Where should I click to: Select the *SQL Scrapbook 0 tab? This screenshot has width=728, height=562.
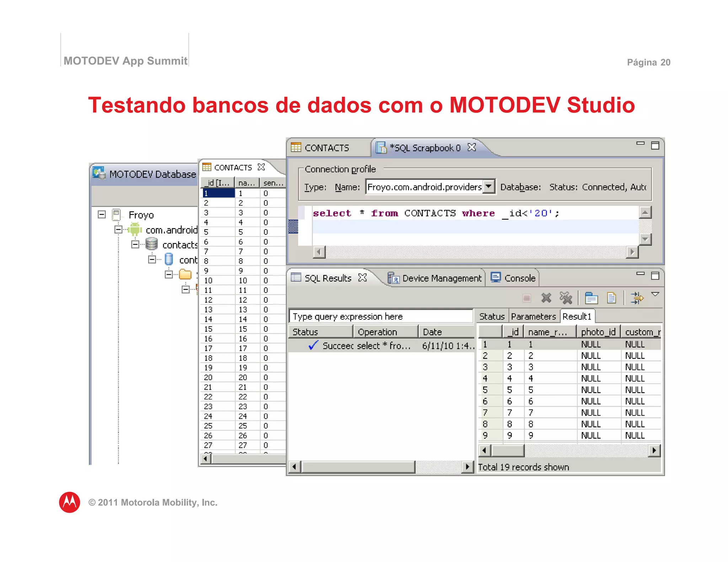pyautogui.click(x=425, y=147)
